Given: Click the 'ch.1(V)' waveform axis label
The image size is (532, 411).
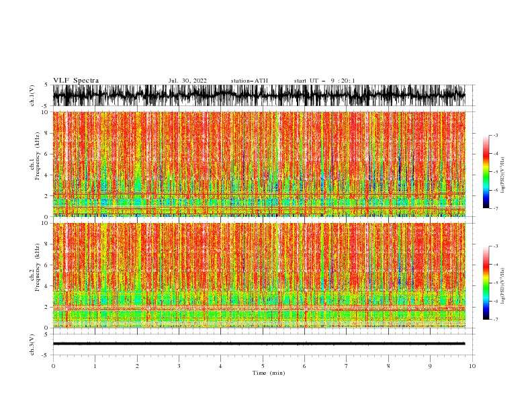Looking at the screenshot, I should 32,95.
